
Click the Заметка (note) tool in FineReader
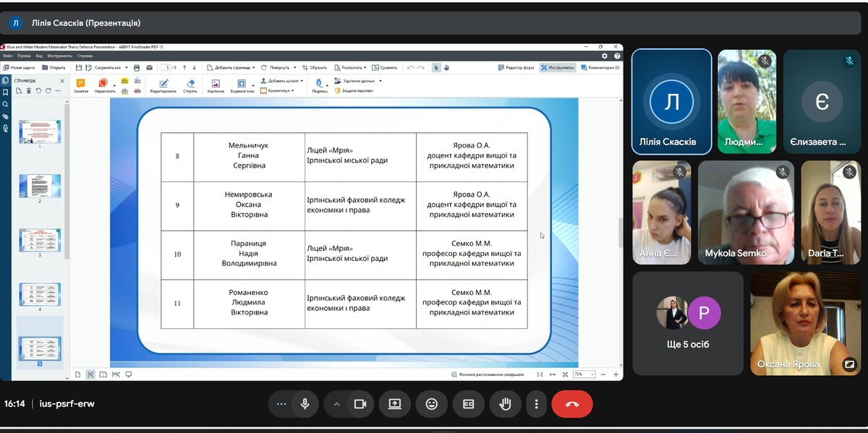(80, 86)
